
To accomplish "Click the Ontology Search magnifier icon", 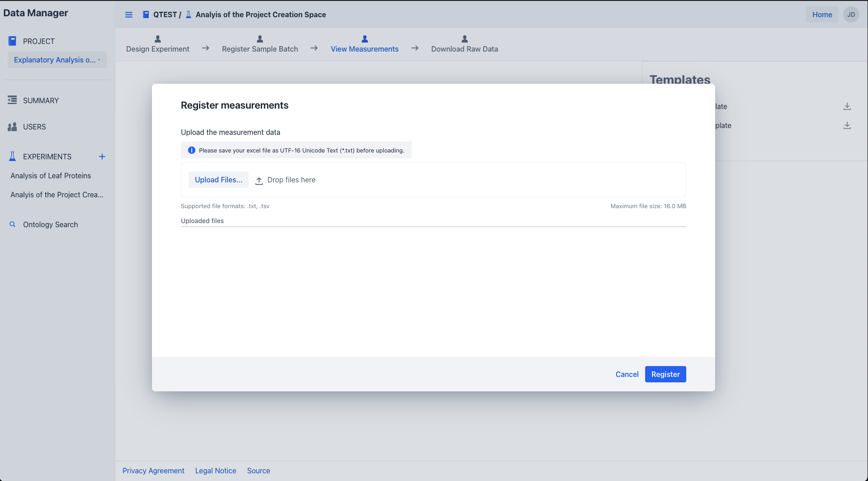I will (13, 224).
